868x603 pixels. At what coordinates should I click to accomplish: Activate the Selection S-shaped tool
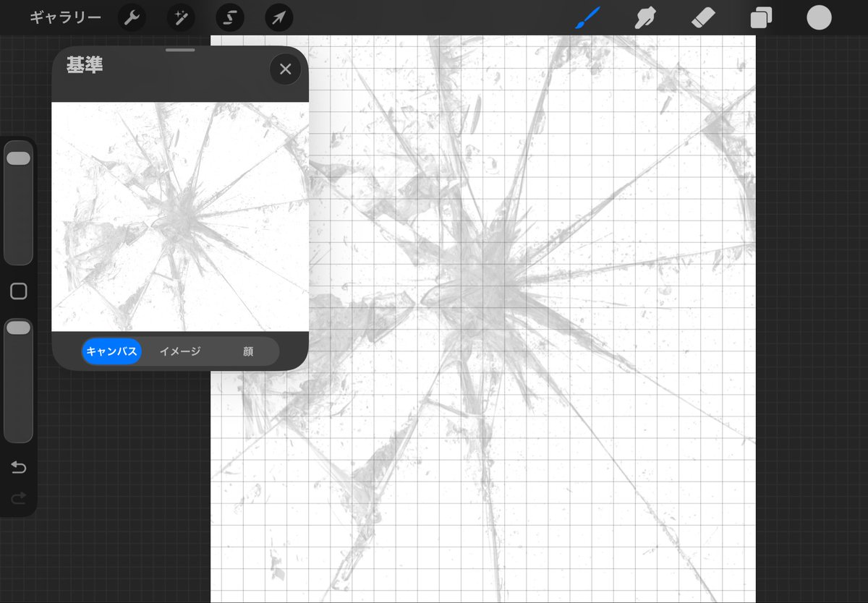(x=229, y=17)
